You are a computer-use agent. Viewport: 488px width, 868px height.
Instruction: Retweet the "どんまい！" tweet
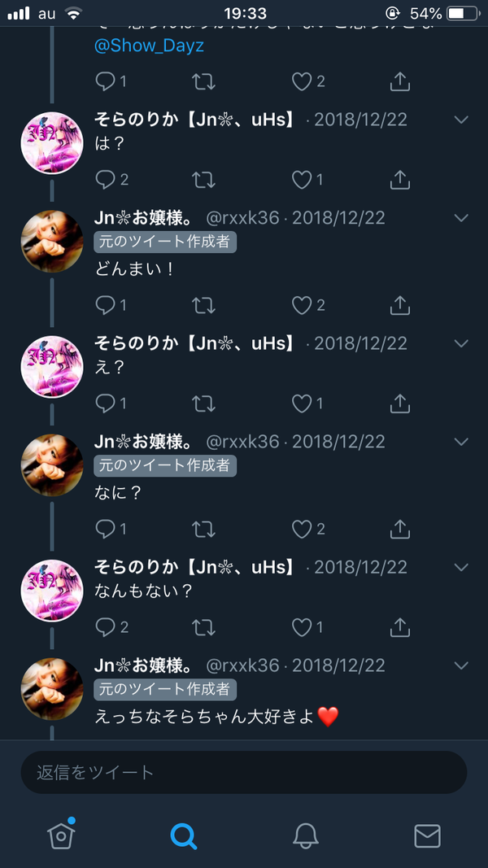pos(203,304)
